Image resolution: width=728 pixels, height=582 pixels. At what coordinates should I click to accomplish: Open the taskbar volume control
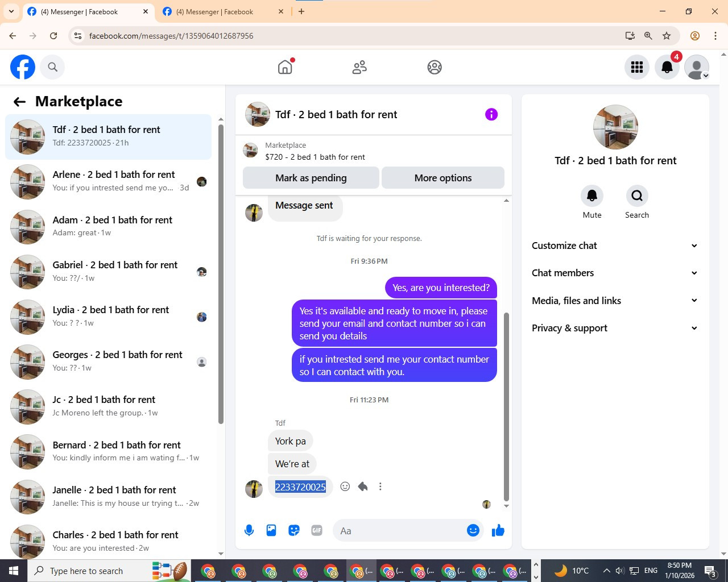pos(620,571)
